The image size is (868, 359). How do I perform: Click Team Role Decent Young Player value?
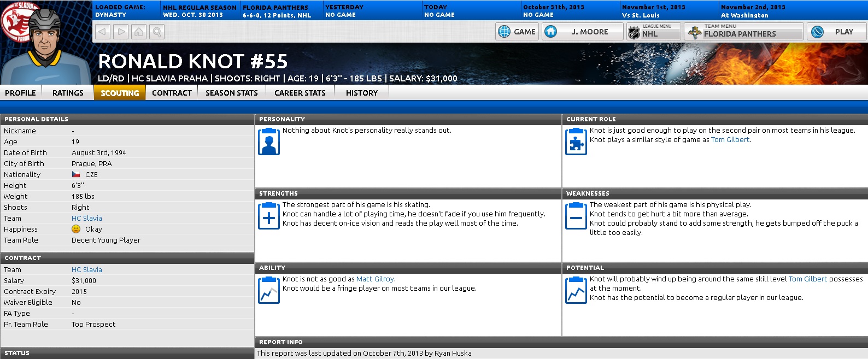[x=106, y=240]
